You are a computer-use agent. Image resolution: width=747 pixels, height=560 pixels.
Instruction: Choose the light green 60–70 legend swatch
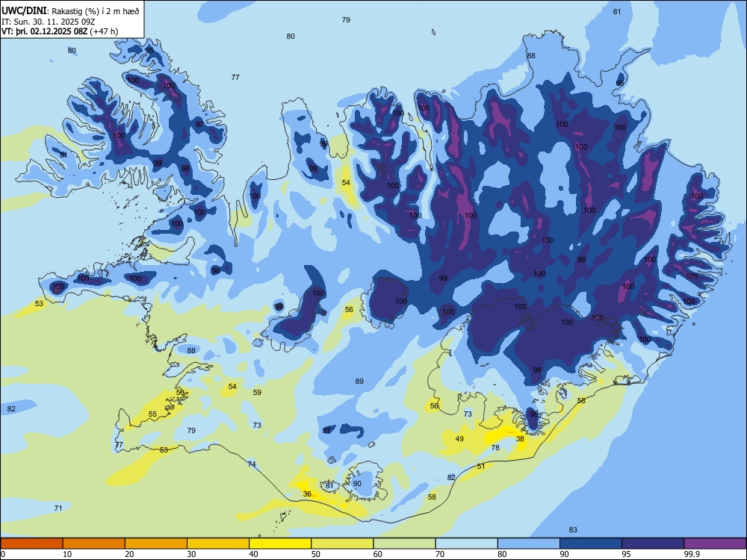point(404,544)
